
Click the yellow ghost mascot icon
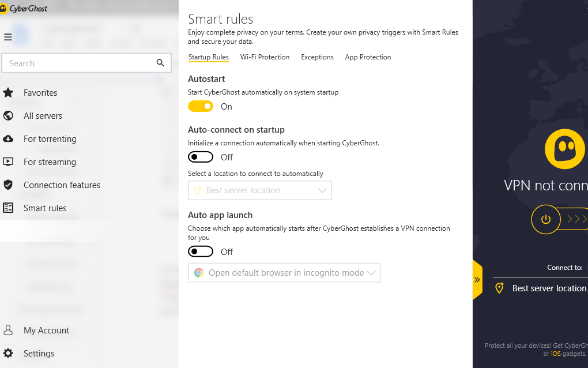coord(565,149)
